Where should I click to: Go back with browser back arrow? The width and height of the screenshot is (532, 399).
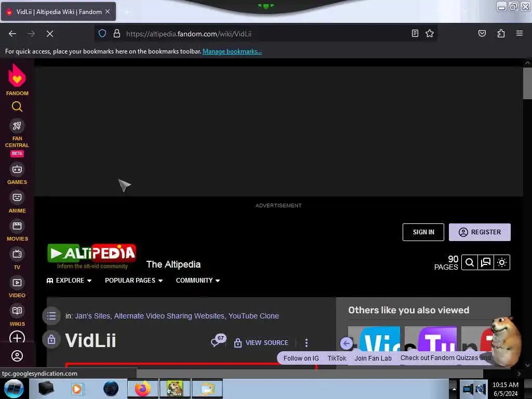[x=12, y=34]
